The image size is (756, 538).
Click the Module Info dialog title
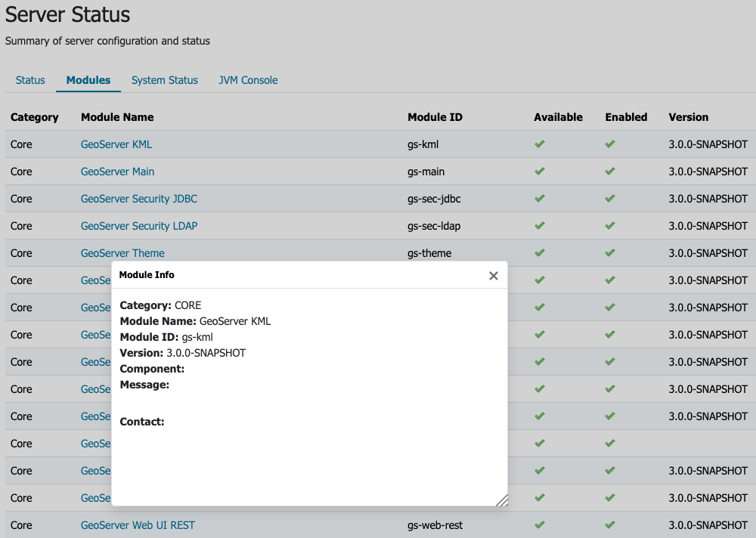click(x=147, y=275)
